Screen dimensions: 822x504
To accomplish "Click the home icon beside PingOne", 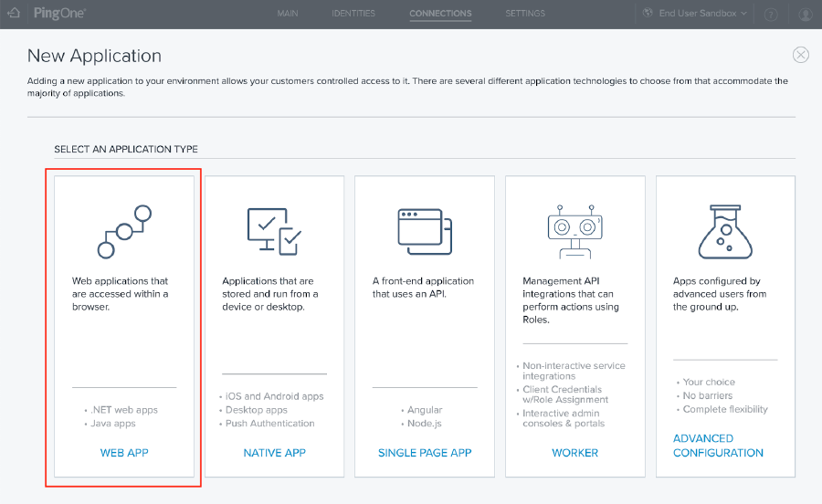I will pos(13,14).
